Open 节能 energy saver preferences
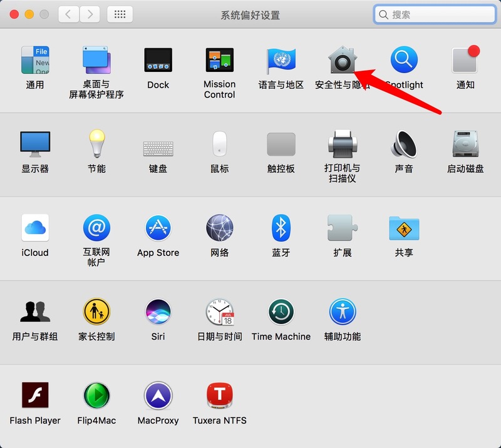The image size is (501, 448). pos(96,143)
